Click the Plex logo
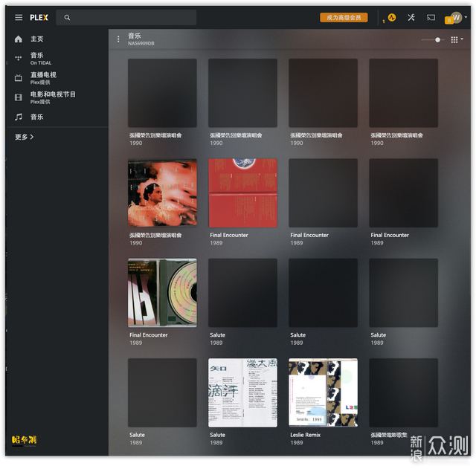This screenshot has width=476, height=469. [x=39, y=17]
